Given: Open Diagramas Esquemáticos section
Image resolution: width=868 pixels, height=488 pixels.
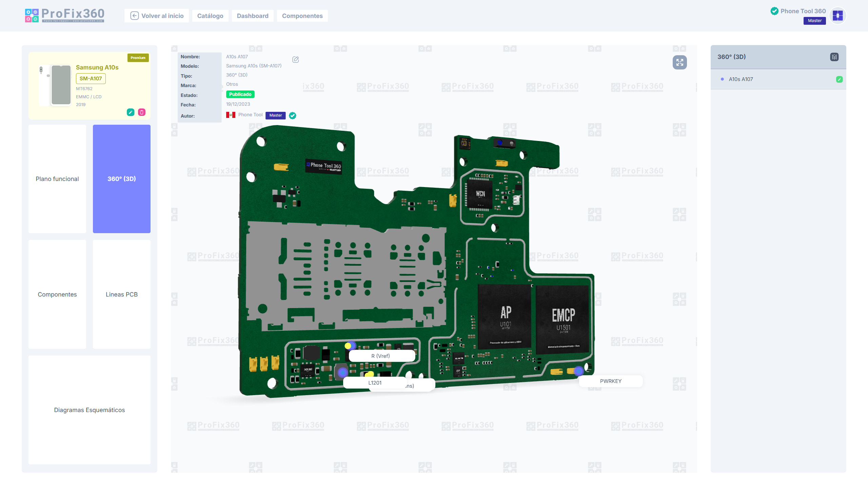Looking at the screenshot, I should point(90,410).
